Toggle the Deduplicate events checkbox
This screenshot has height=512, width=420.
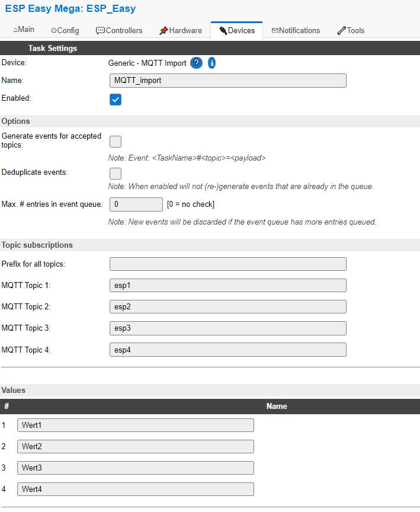(115, 174)
